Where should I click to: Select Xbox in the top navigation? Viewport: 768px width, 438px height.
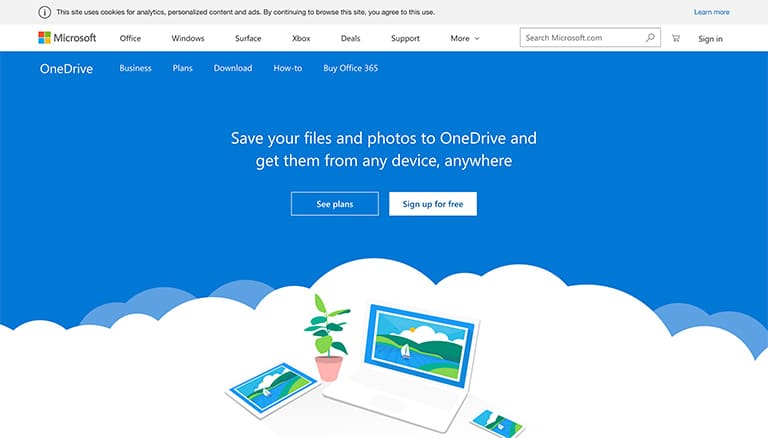click(301, 38)
